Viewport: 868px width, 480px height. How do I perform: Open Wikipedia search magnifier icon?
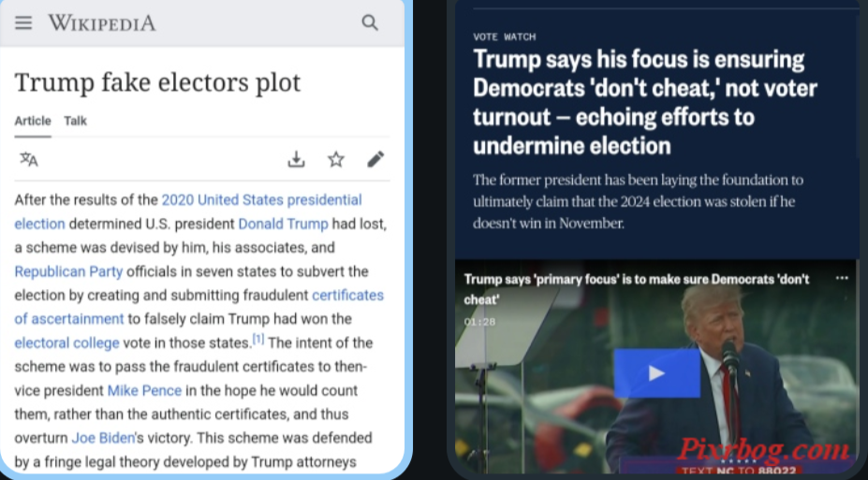click(370, 22)
